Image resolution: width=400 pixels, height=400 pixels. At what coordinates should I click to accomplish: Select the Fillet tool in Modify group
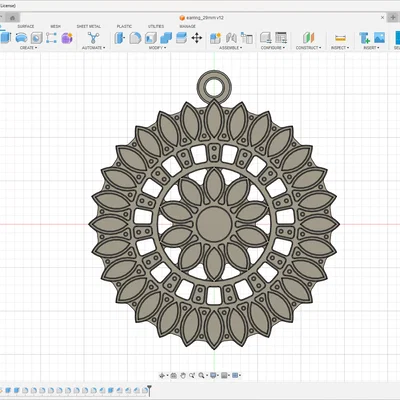tap(135, 38)
